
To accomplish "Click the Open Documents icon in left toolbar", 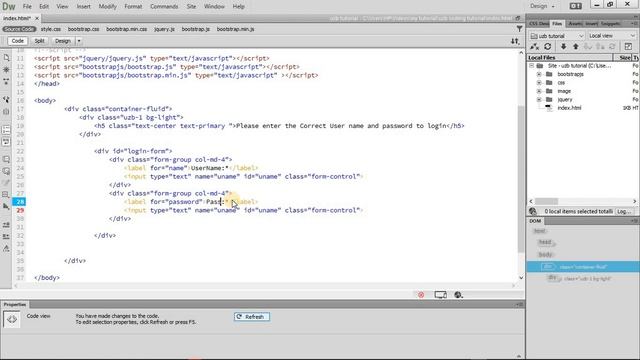I will pos(6,58).
